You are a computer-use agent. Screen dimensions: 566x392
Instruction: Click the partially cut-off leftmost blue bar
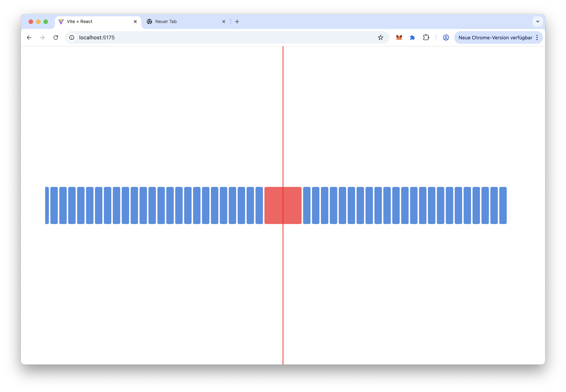(x=47, y=205)
